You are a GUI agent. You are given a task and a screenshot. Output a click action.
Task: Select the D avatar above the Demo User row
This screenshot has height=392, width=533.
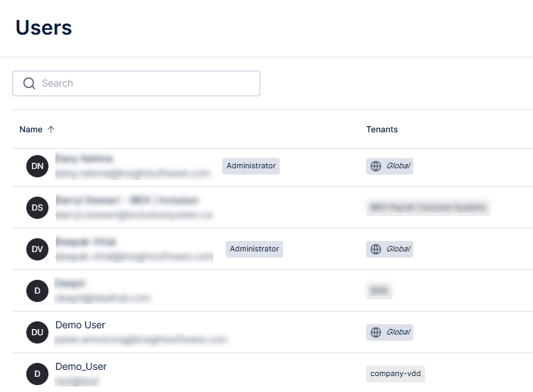click(x=37, y=291)
